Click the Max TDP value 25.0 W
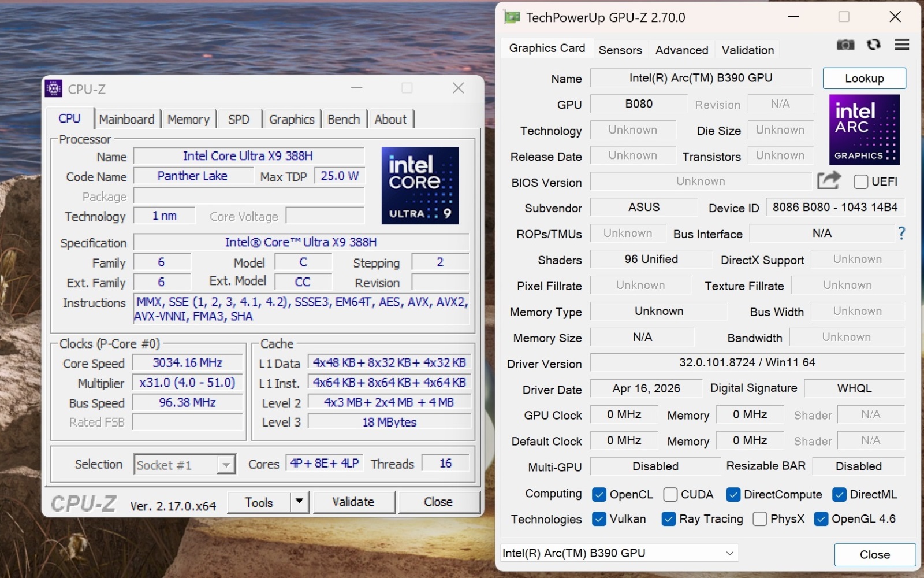This screenshot has width=924, height=578. tap(340, 176)
